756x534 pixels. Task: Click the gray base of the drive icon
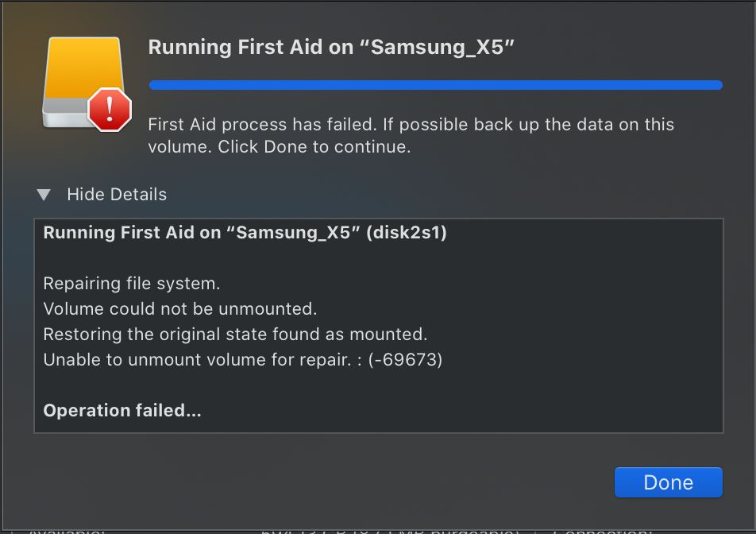(64, 114)
